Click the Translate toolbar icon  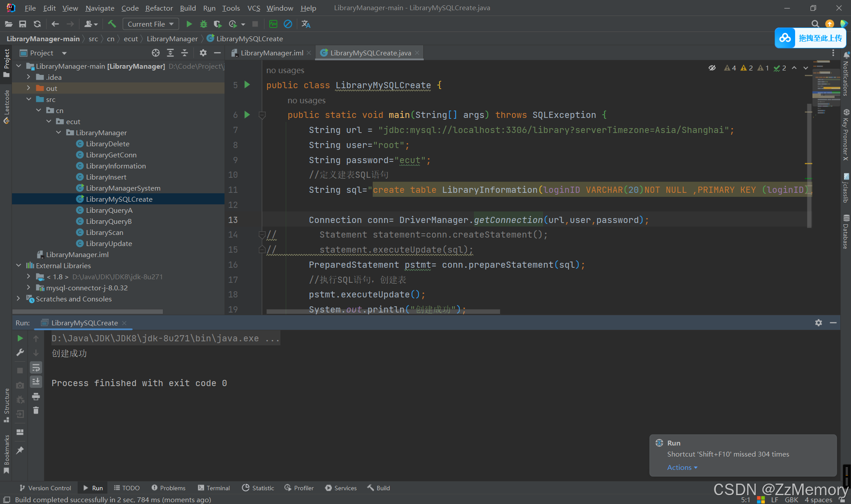coord(306,24)
